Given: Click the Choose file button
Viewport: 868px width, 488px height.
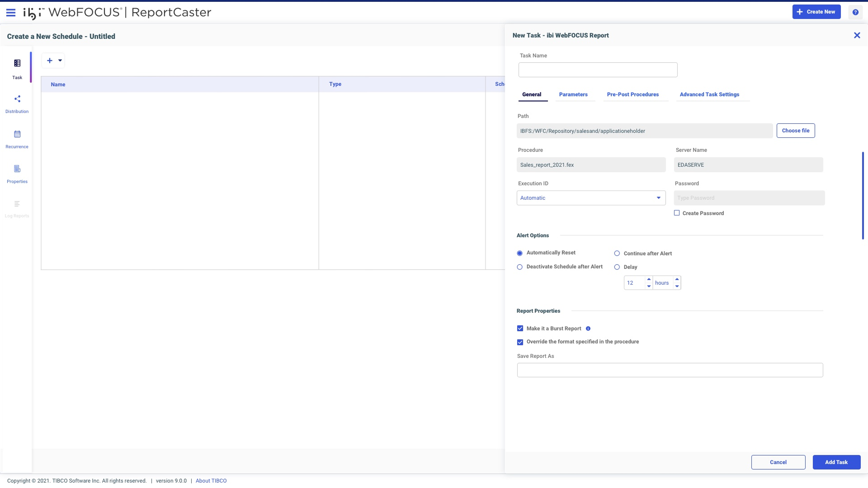Looking at the screenshot, I should 796,131.
